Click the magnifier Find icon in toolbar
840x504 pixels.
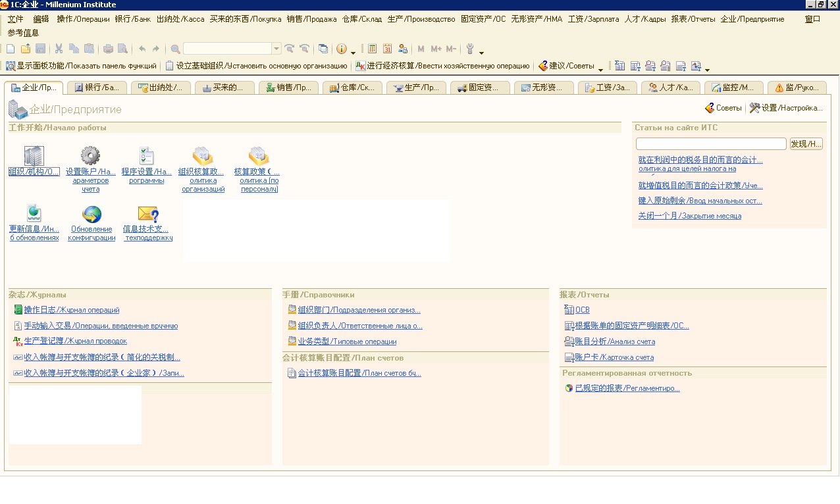point(175,49)
